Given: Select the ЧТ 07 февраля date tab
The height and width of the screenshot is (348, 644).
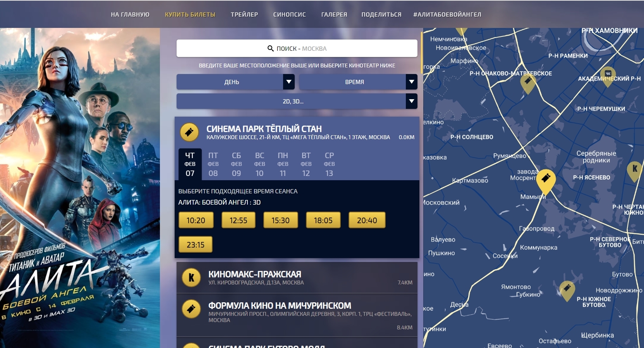Looking at the screenshot, I should click(190, 164).
